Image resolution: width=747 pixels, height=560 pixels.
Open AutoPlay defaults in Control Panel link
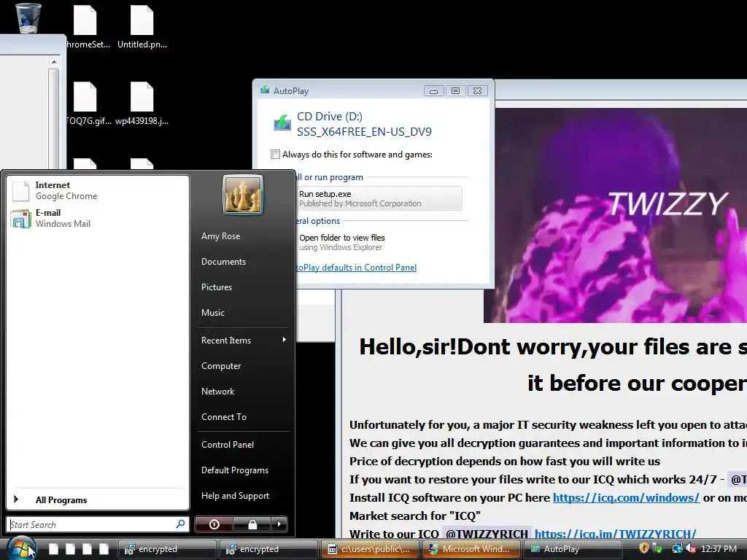coord(356,268)
